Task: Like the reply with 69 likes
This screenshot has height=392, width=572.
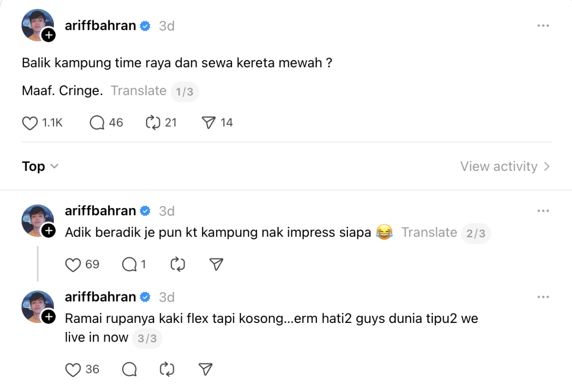Action: click(x=73, y=264)
